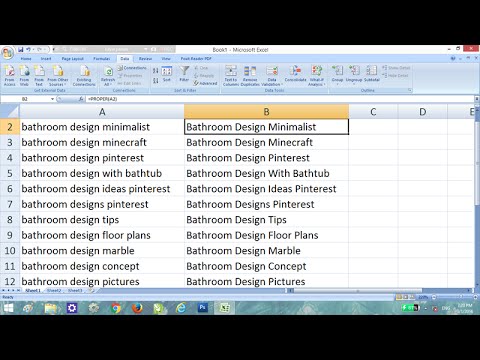Image resolution: width=480 pixels, height=360 pixels.
Task: Open the Formulas tab
Action: tap(101, 59)
